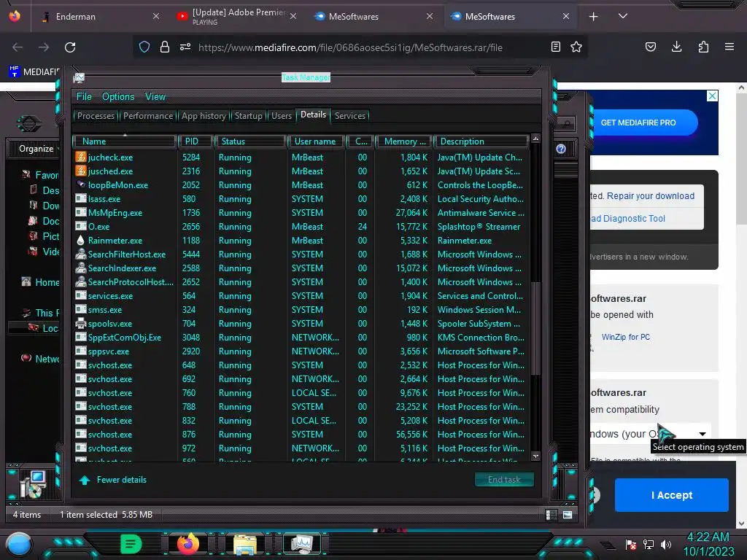Bookmark this page with star icon
Screen dimensions: 747x560
point(576,47)
